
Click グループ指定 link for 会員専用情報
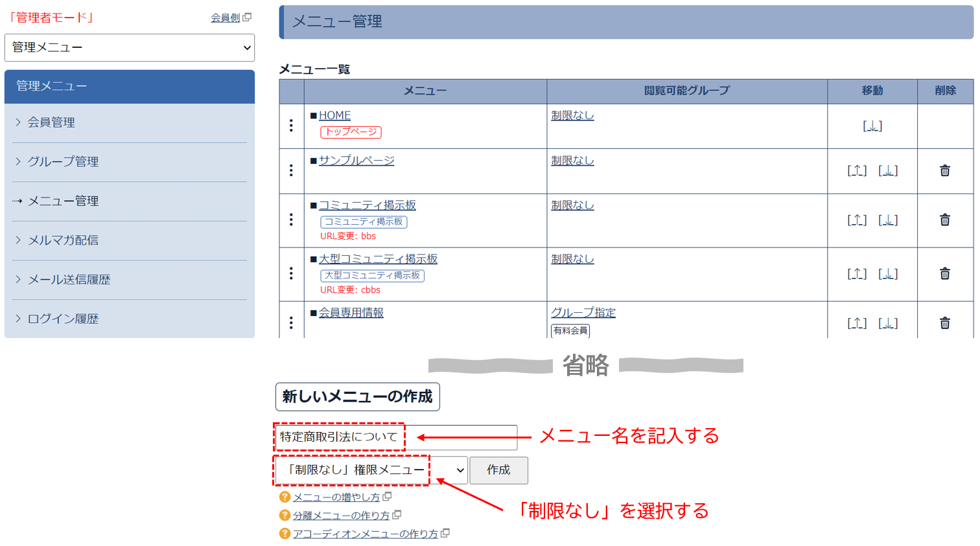[583, 313]
